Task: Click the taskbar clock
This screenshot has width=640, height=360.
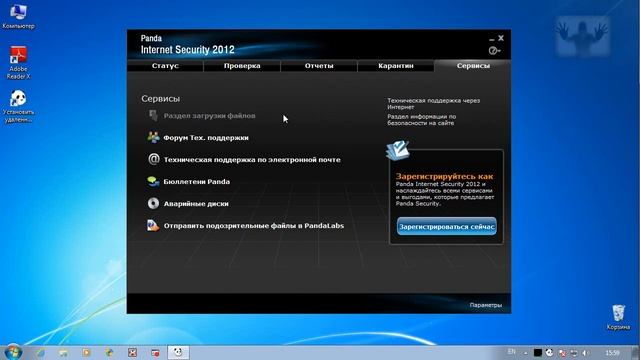Action: [612, 353]
